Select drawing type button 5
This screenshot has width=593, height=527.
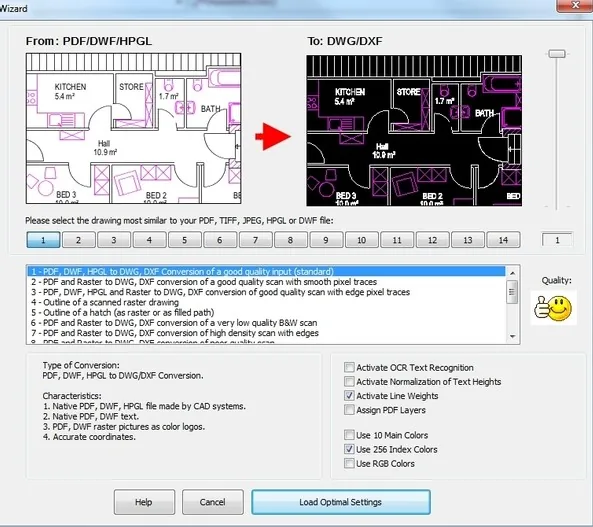pyautogui.click(x=185, y=240)
